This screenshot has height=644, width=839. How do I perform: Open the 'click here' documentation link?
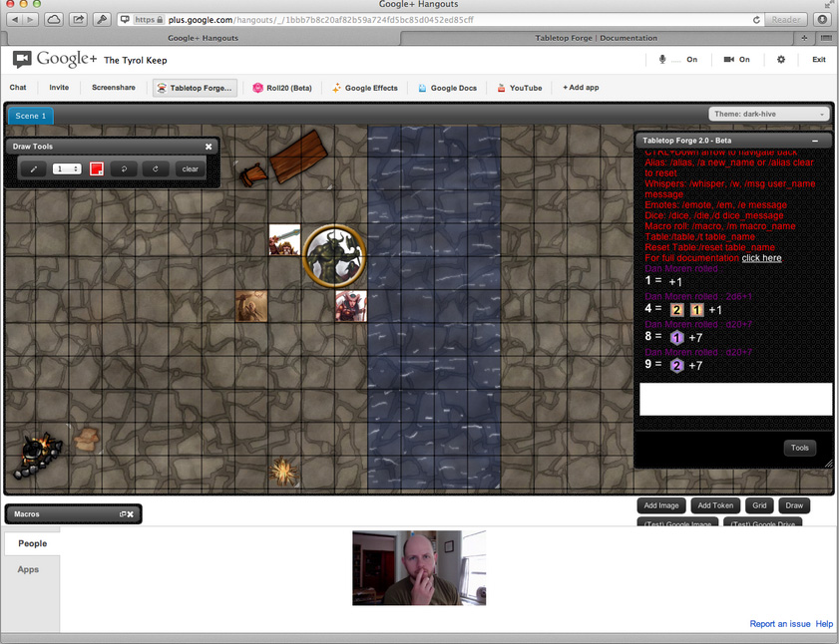pos(761,258)
